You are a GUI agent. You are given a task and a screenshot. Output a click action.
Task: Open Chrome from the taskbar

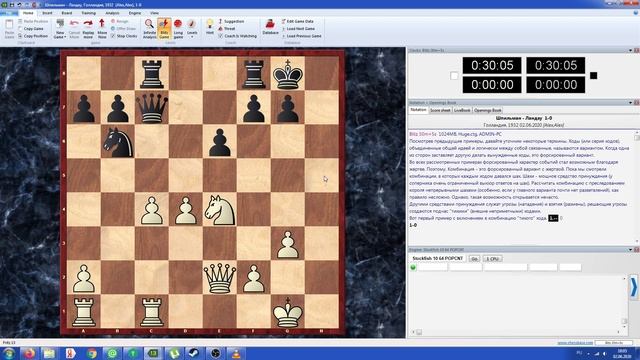91,353
